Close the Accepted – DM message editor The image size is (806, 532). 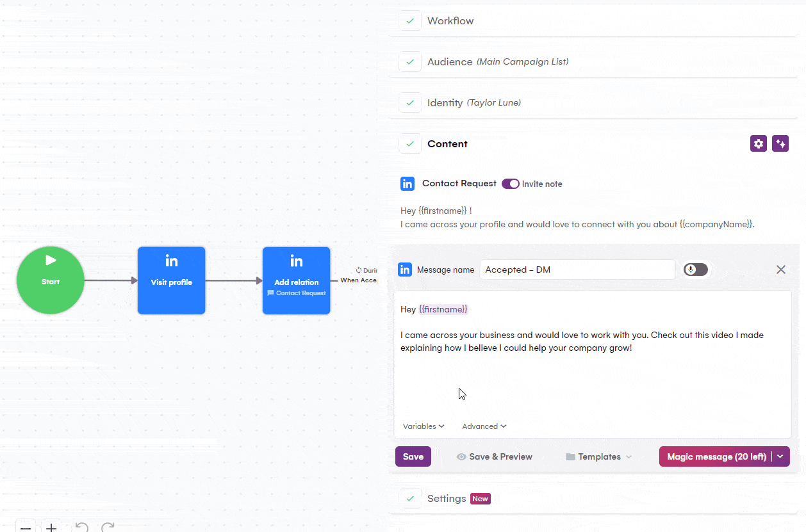780,270
